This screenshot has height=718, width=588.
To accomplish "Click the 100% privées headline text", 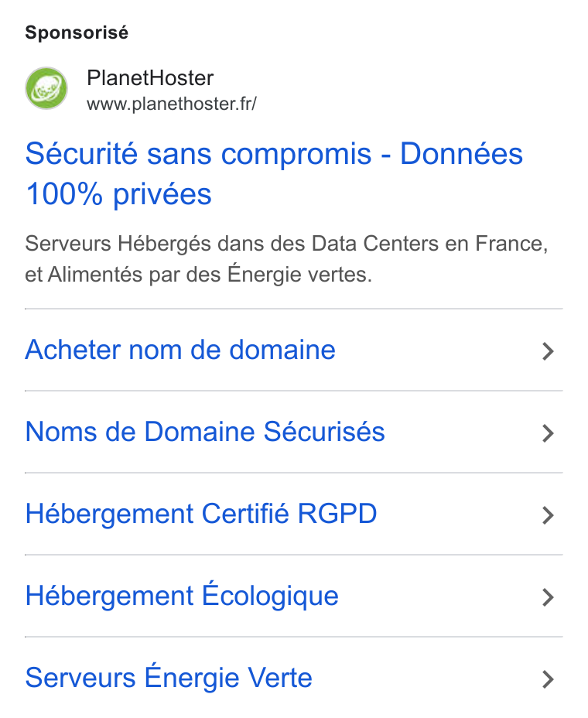I will point(118,194).
